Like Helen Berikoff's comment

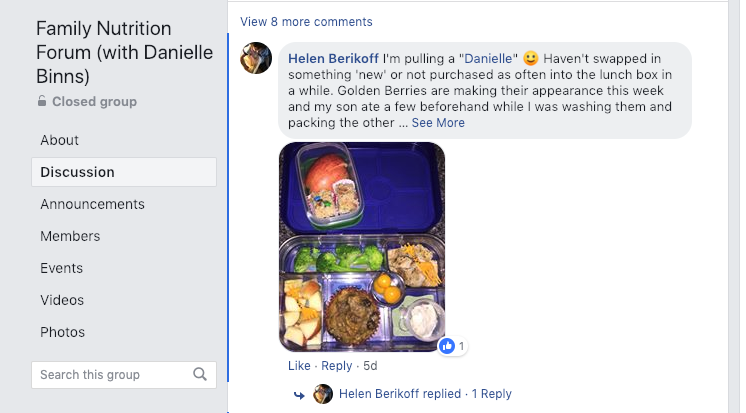click(299, 366)
